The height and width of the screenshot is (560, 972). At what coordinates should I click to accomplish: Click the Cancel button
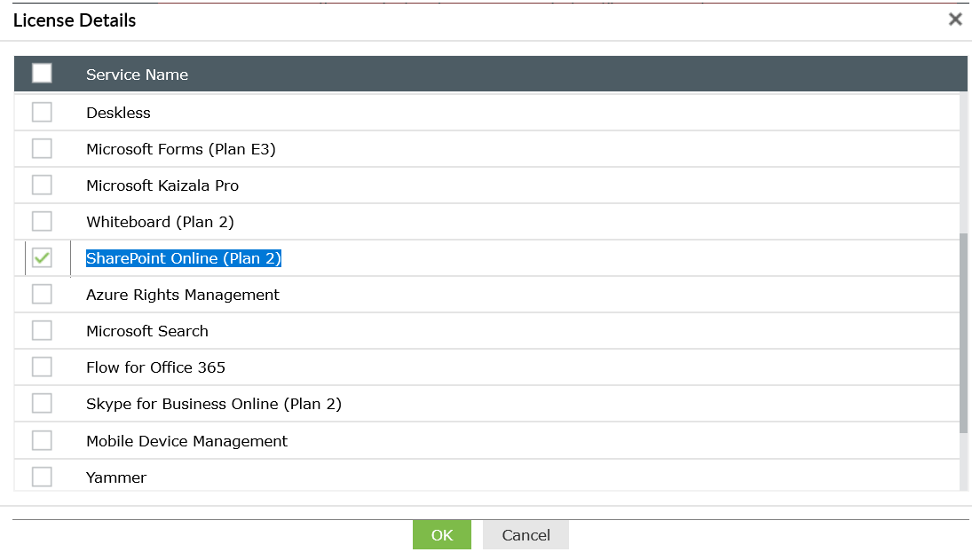525,534
